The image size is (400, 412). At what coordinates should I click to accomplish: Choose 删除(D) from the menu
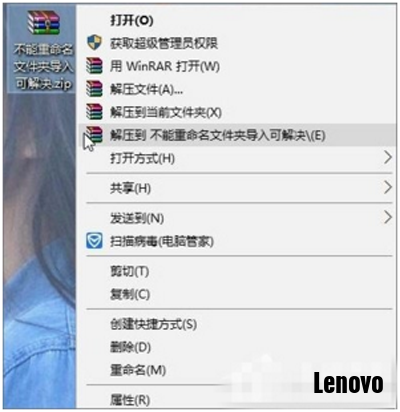click(x=131, y=347)
